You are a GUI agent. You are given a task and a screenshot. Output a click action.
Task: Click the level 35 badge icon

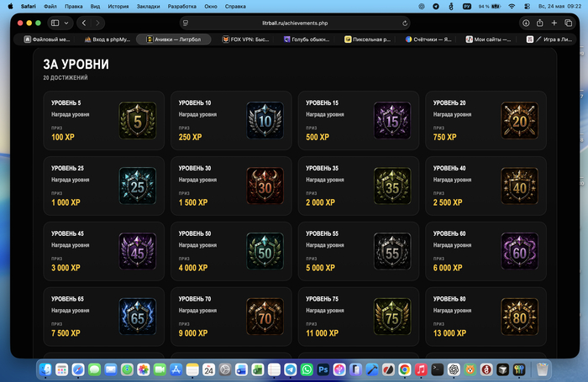pos(392,186)
